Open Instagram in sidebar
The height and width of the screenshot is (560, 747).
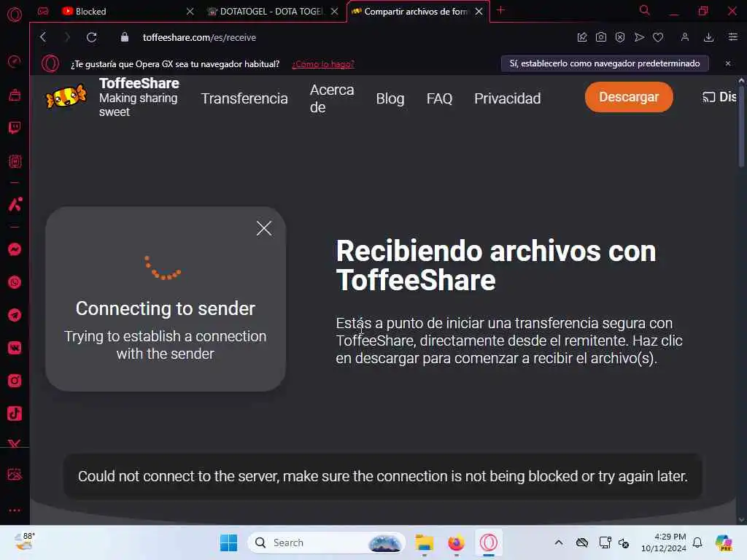tap(15, 381)
